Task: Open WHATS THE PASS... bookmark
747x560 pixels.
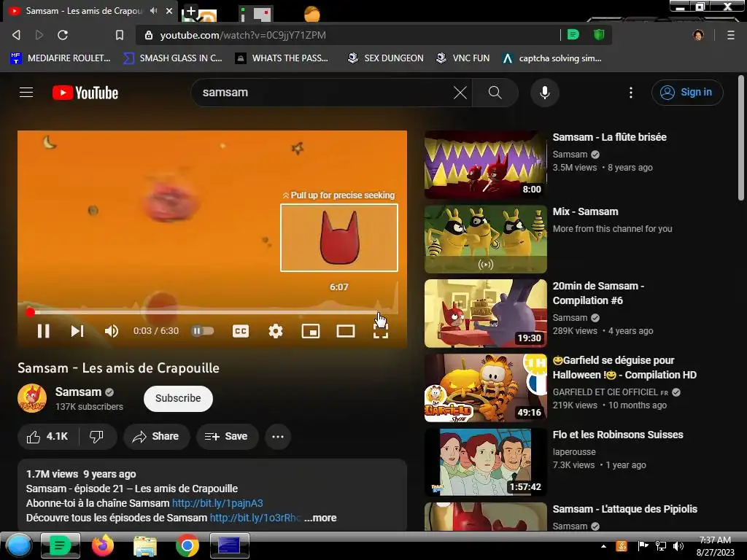Action: click(x=282, y=58)
